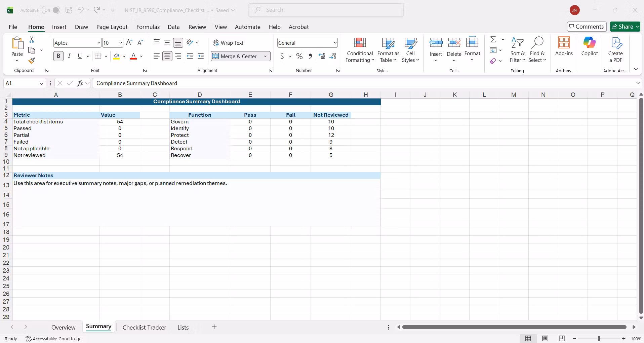
Task: Open the Formulas ribbon tab
Action: tap(148, 27)
